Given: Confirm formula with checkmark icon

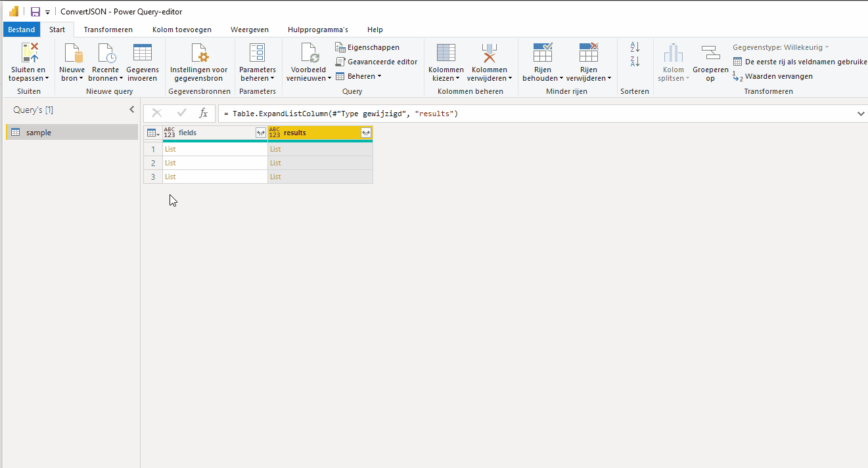Looking at the screenshot, I should pyautogui.click(x=182, y=113).
